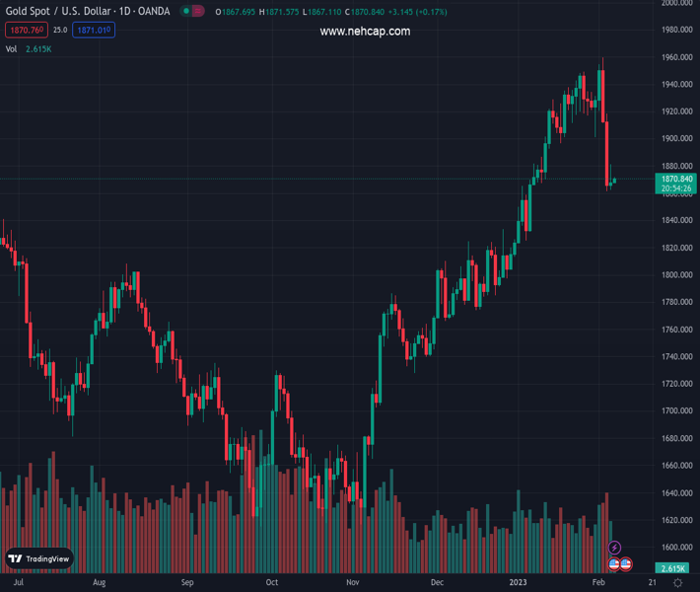Click the Nov label on time axis
The image size is (700, 592).
[x=352, y=583]
